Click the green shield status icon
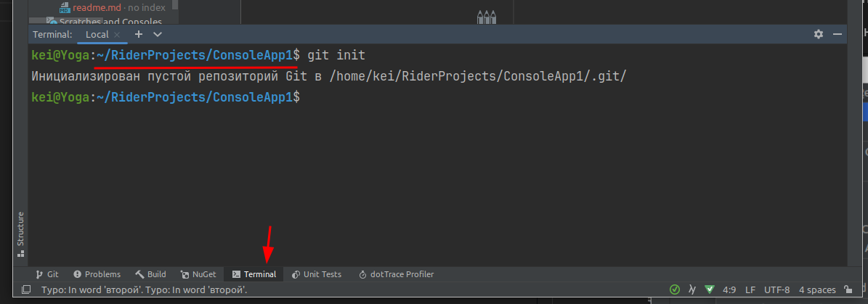This screenshot has width=868, height=304. 710,290
